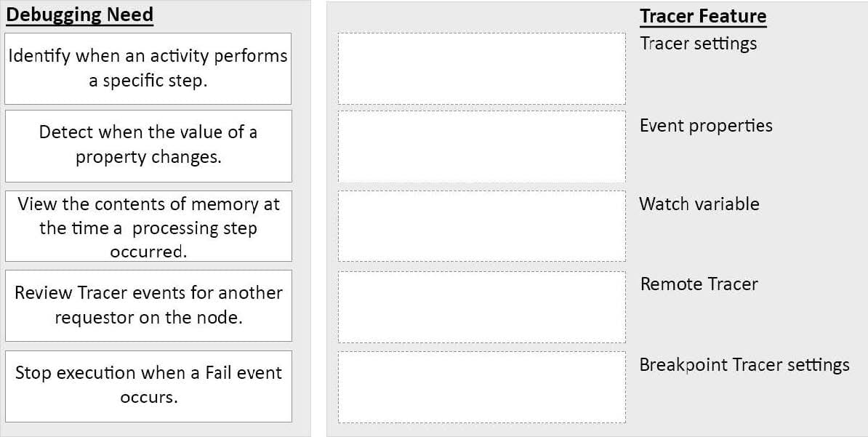Click the Remote Tracer label

coord(699,284)
